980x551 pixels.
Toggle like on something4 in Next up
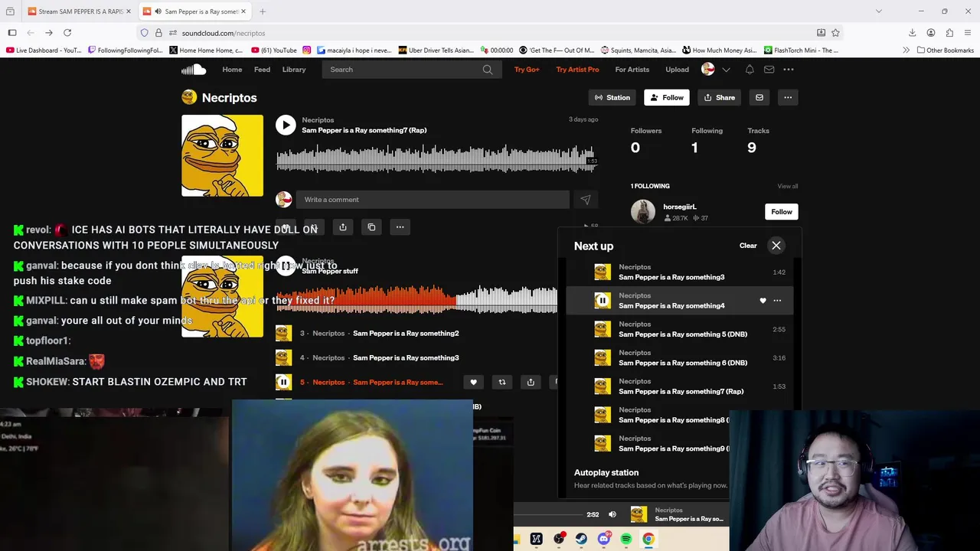pos(763,301)
